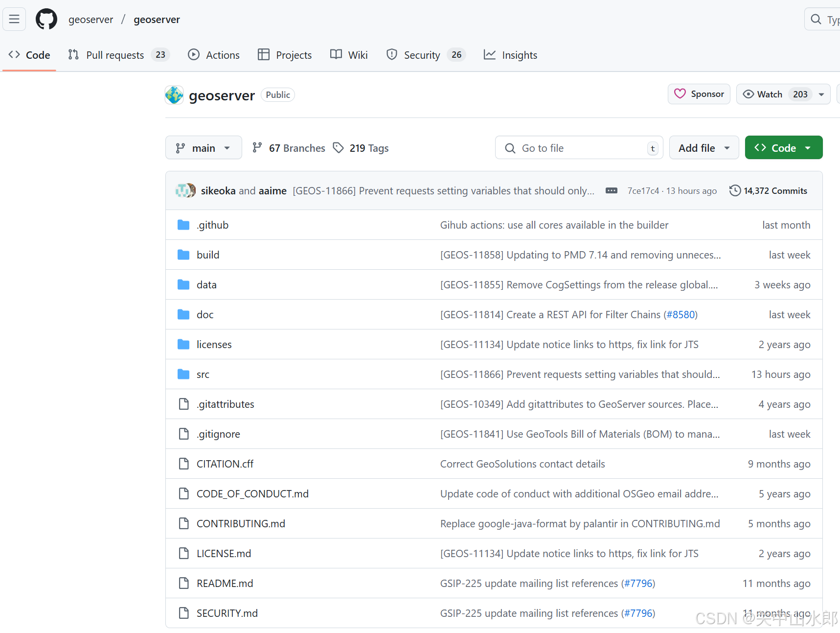Click the Projects board icon
The height and width of the screenshot is (633, 840).
(264, 55)
